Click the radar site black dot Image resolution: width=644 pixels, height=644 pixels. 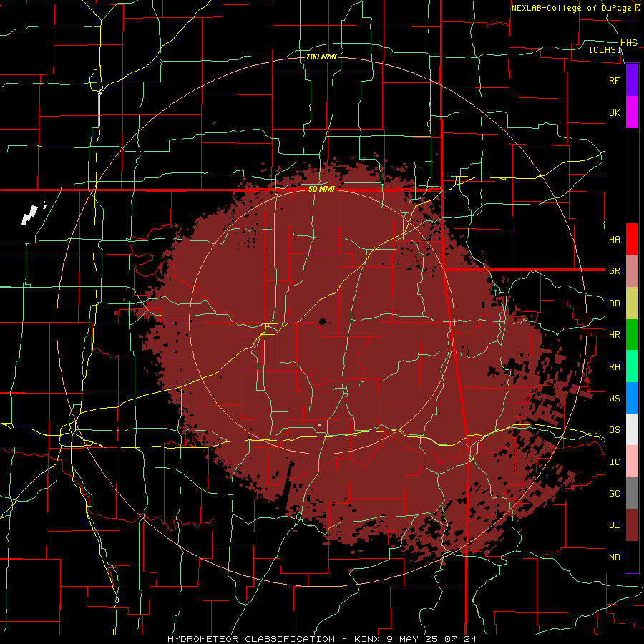click(323, 321)
